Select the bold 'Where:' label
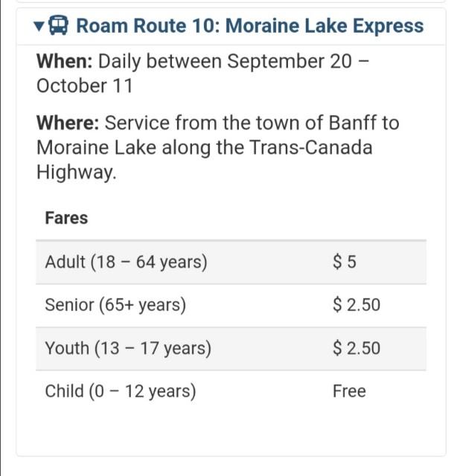 tap(68, 123)
